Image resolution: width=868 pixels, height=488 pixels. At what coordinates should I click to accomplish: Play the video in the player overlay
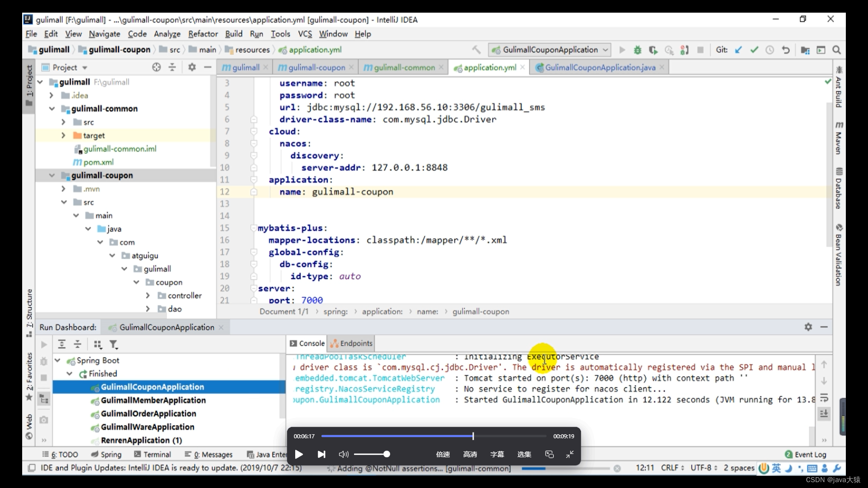click(x=299, y=454)
